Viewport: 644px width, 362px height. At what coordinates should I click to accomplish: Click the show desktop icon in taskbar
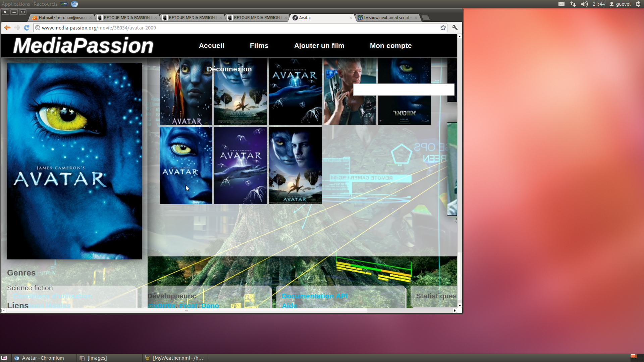pos(4,358)
